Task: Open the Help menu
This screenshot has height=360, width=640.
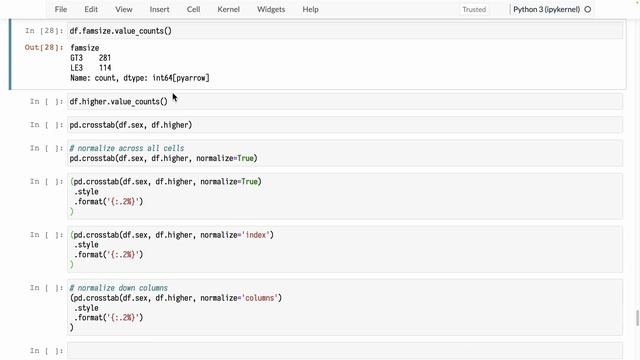Action: [x=310, y=9]
